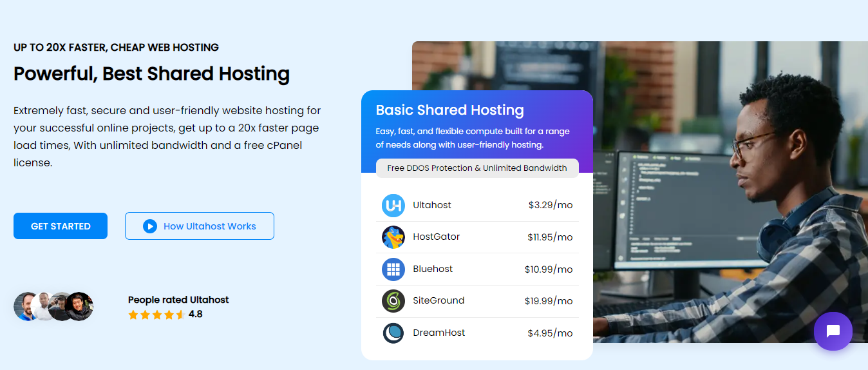Click the $11.95/mo price

[550, 237]
